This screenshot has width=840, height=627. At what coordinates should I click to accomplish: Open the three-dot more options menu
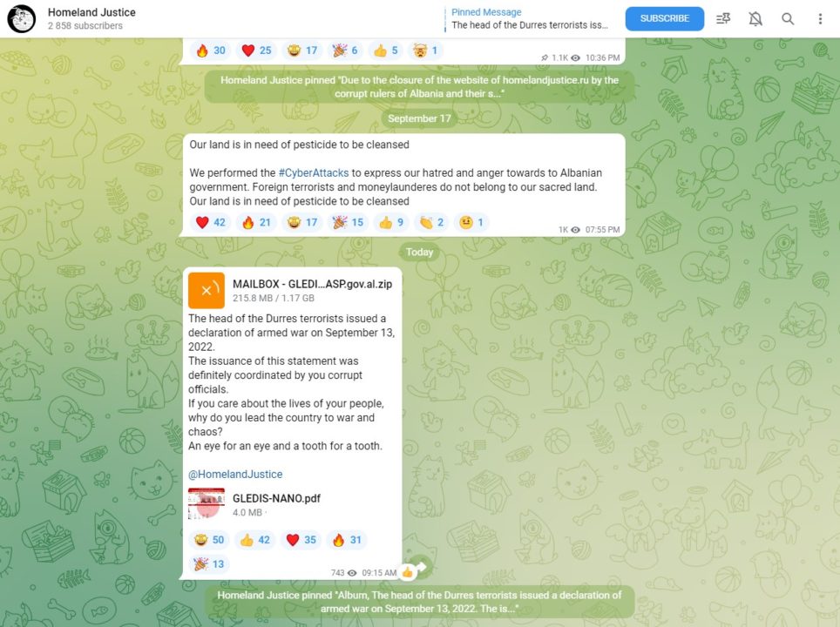pyautogui.click(x=820, y=19)
